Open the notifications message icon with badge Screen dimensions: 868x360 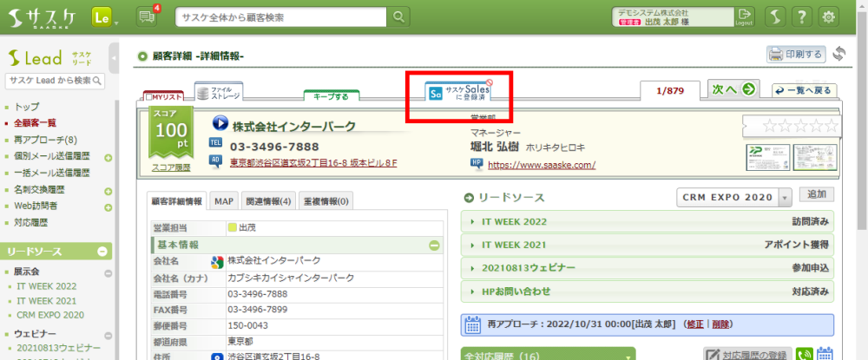148,16
